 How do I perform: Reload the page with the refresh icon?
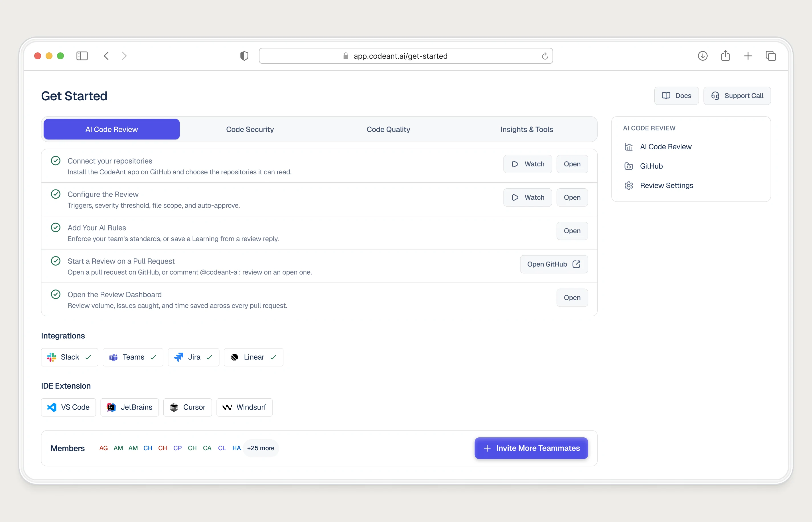point(545,56)
